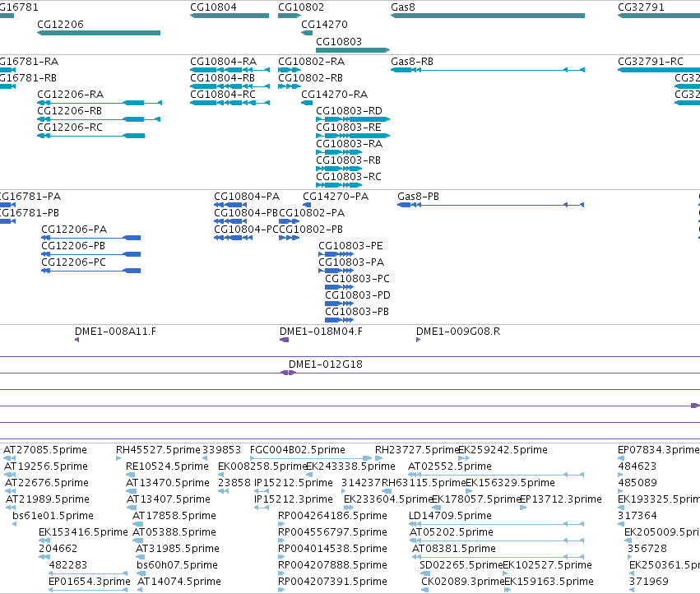The width and height of the screenshot is (700, 594).
Task: Click transcript CG10803-RE label
Action: [x=349, y=128]
